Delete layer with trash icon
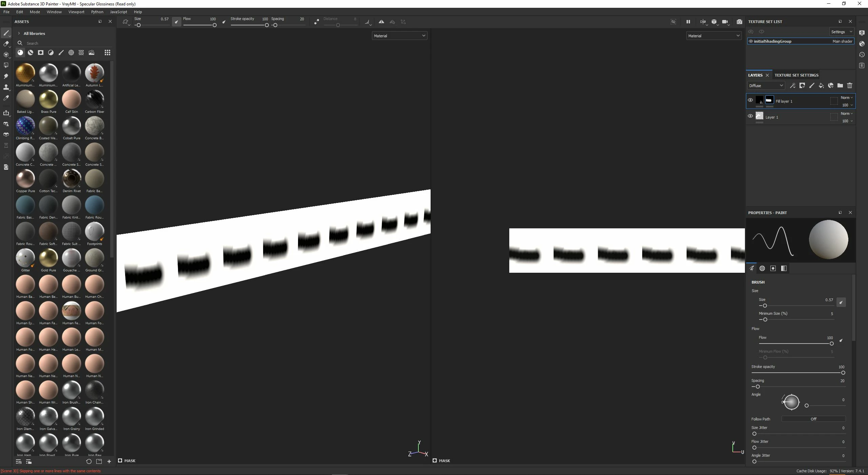 (x=850, y=86)
